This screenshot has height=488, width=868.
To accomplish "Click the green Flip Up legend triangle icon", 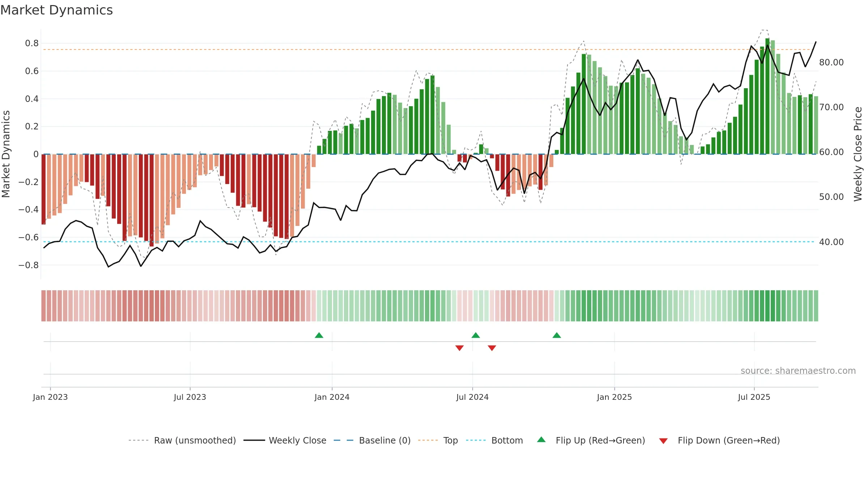I will pos(541,440).
